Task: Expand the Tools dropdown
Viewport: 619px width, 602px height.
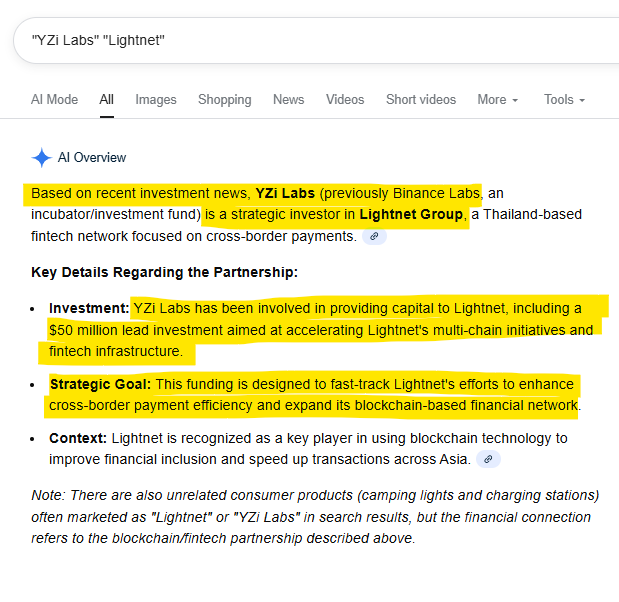Action: (564, 99)
